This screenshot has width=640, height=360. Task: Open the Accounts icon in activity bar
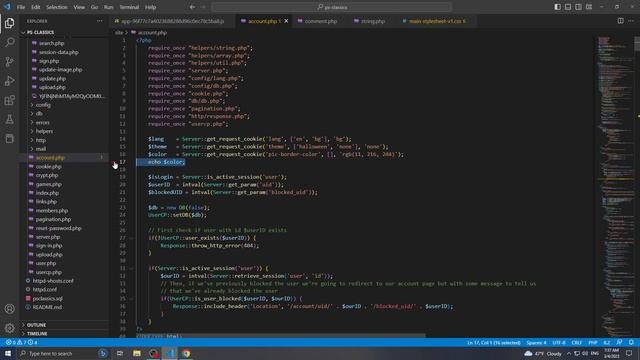[x=9, y=309]
